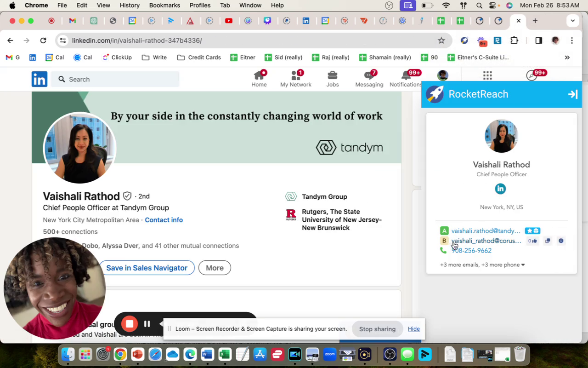Open the Chrome Extensions puzzle icon
Screen dimensions: 588x368
coord(514,40)
